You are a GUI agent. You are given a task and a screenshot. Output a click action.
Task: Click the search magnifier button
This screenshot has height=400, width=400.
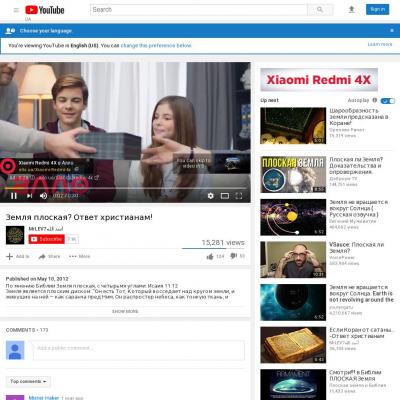(x=320, y=10)
